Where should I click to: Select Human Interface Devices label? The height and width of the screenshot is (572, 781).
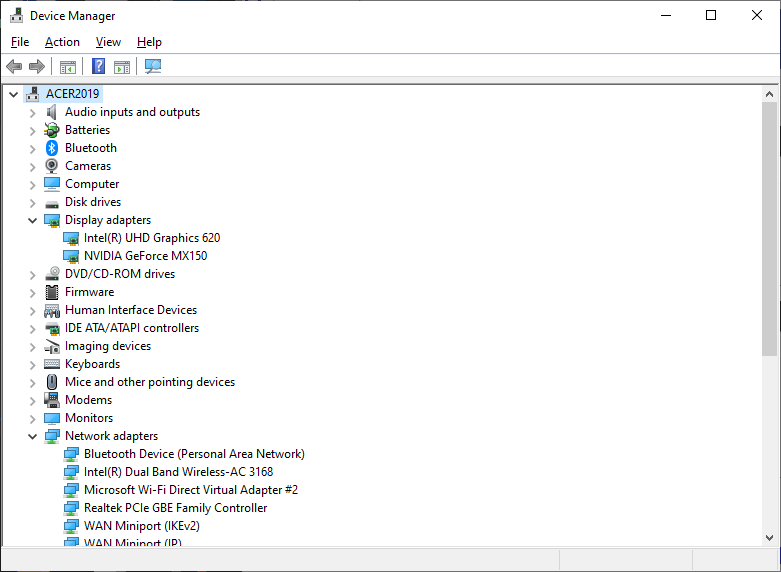[131, 309]
